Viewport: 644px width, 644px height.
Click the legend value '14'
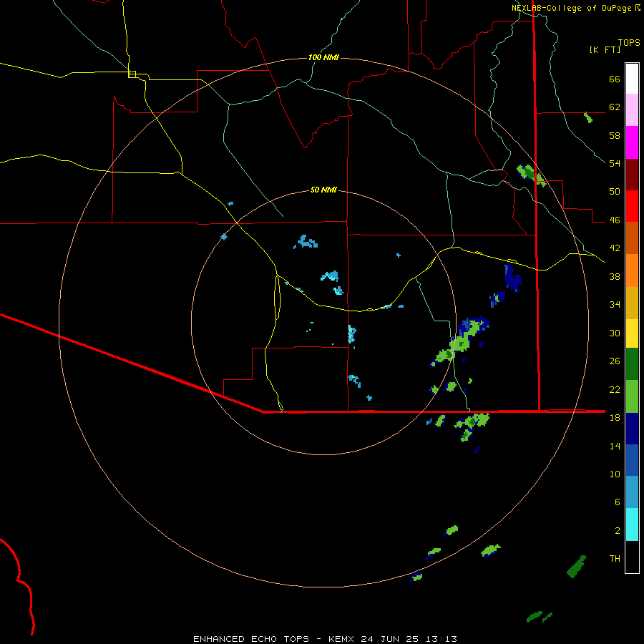[x=615, y=446]
